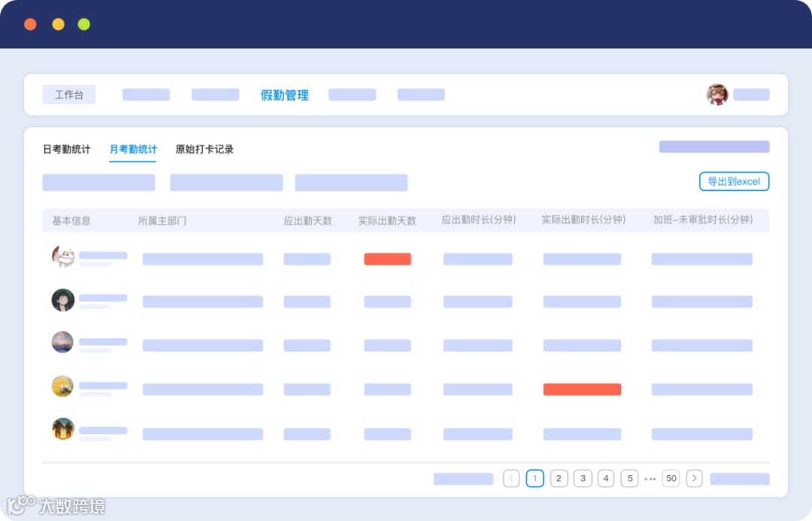Click the 加班-未审批时长(分钟) column header
Image resolution: width=812 pixels, height=521 pixels.
703,220
